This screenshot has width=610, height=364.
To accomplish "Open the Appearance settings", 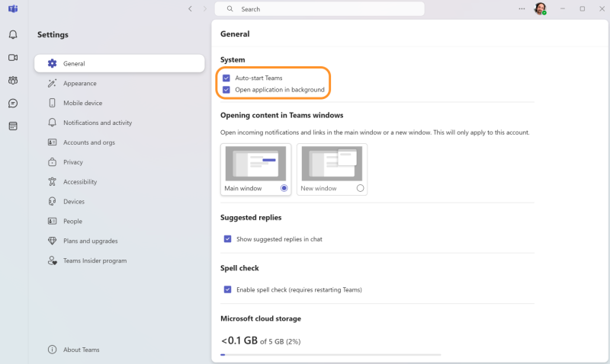I will [x=120, y=83].
